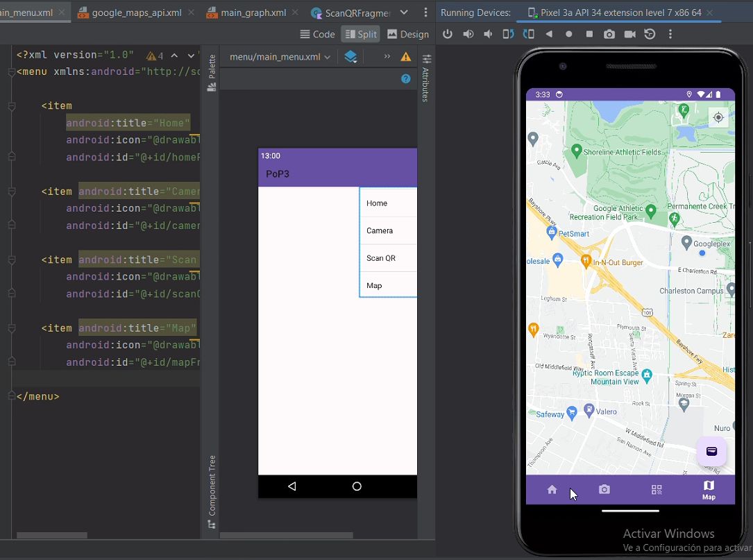Click the emulator volume up icon
This screenshot has height=560, width=753.
[468, 34]
